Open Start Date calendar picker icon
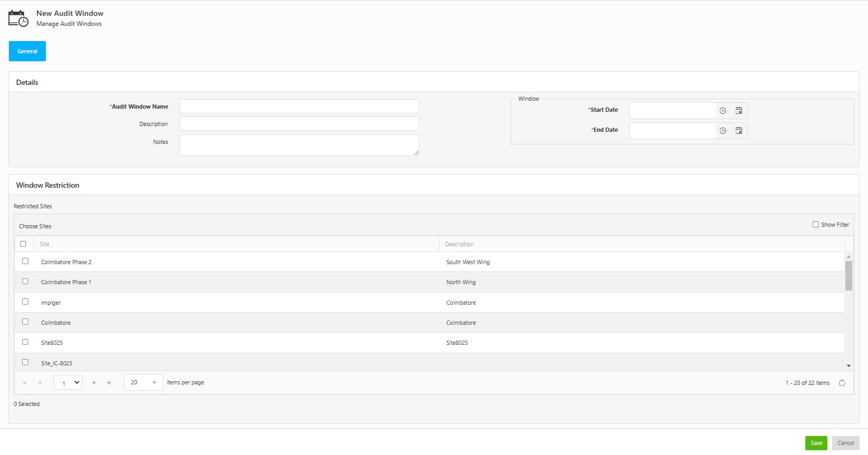This screenshot has height=455, width=868. point(738,111)
